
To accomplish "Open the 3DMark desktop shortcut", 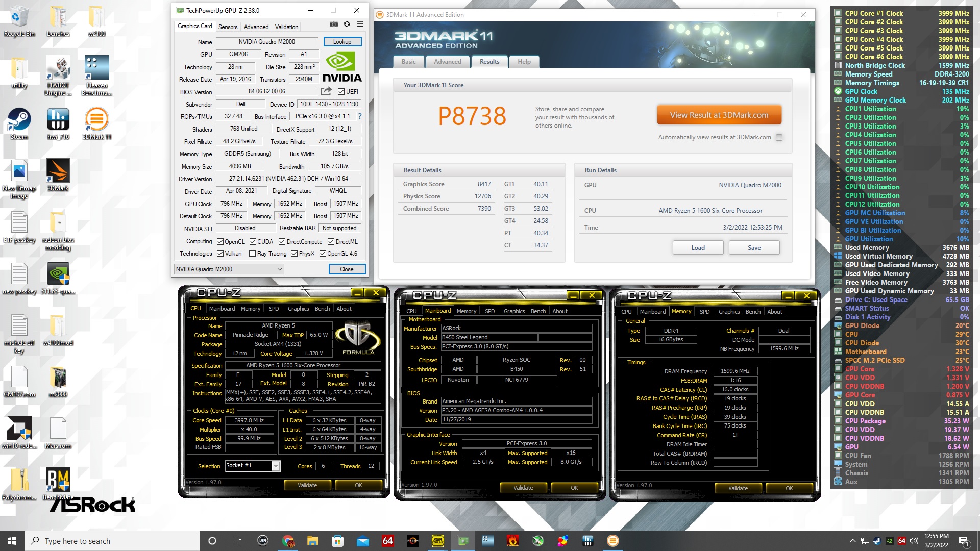I will (58, 175).
